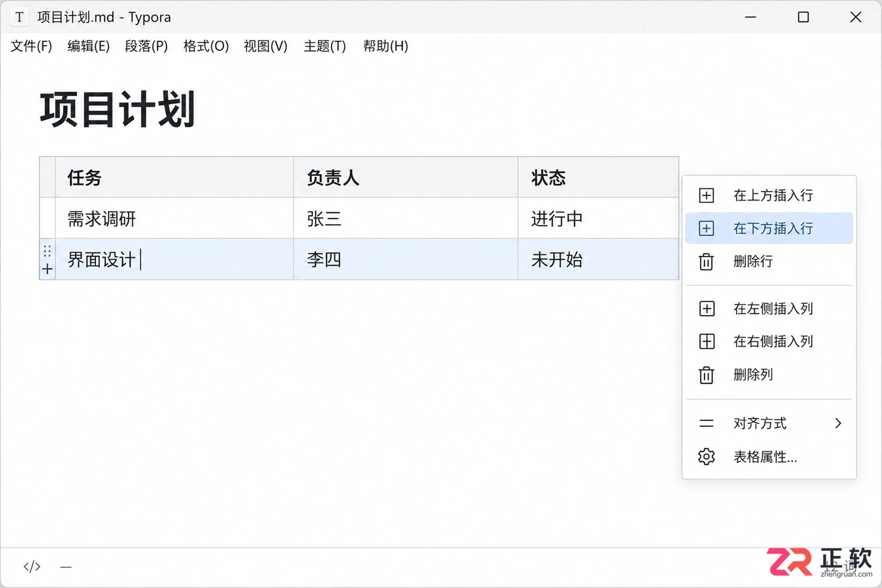Open the 段落(P) menu
882x588 pixels.
(x=146, y=46)
